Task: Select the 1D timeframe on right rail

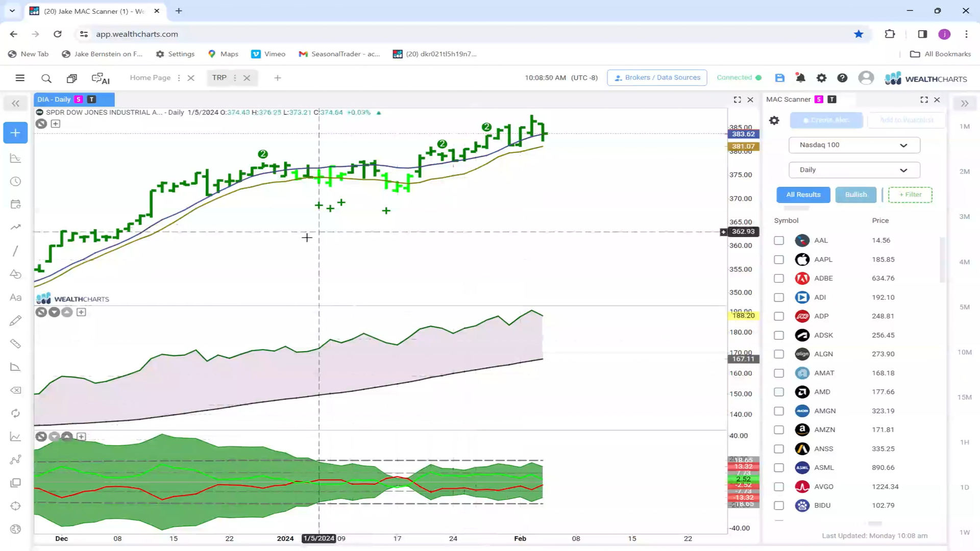Action: coord(964,487)
